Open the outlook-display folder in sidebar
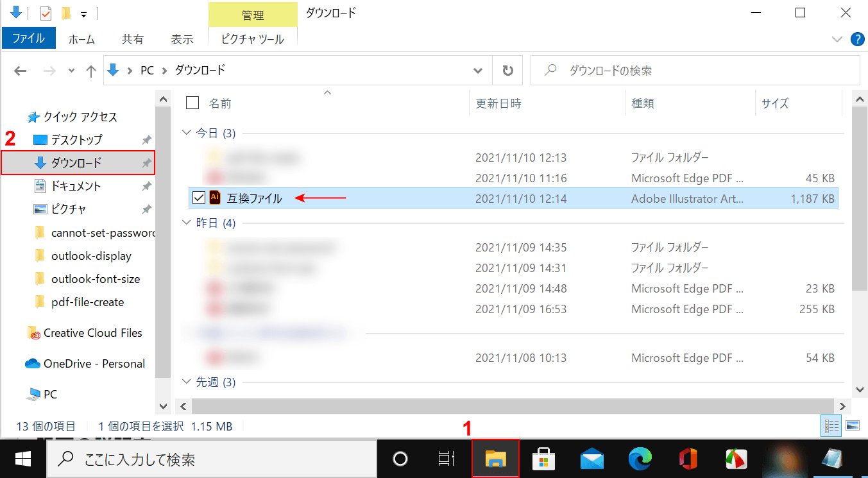Image resolution: width=868 pixels, height=478 pixels. click(91, 255)
